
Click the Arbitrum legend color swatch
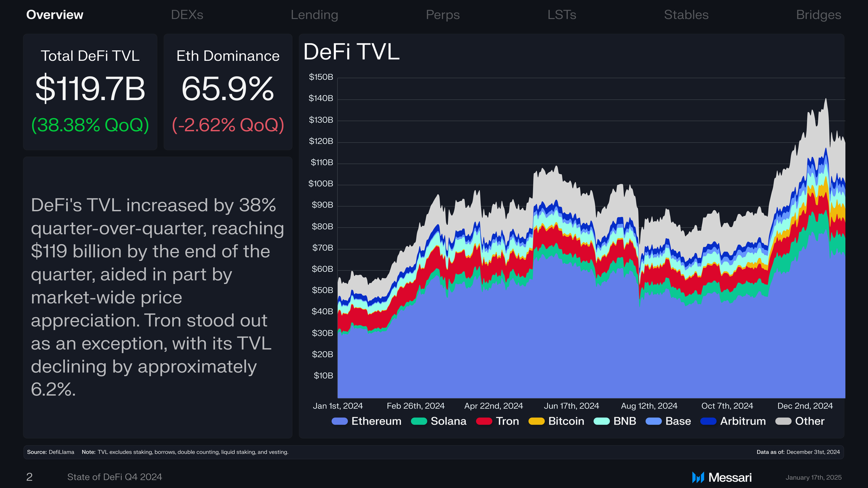click(x=708, y=421)
